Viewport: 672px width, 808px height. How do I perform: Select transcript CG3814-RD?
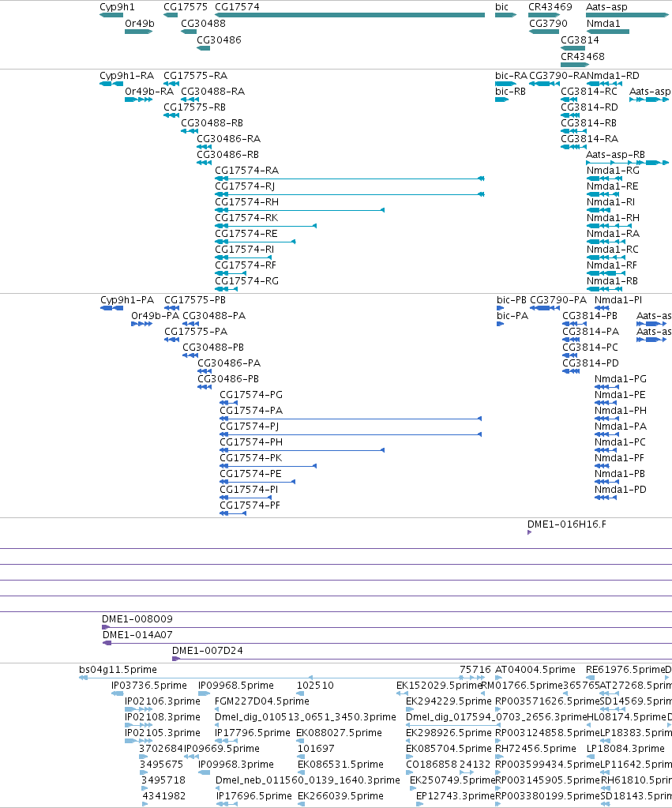(x=570, y=115)
